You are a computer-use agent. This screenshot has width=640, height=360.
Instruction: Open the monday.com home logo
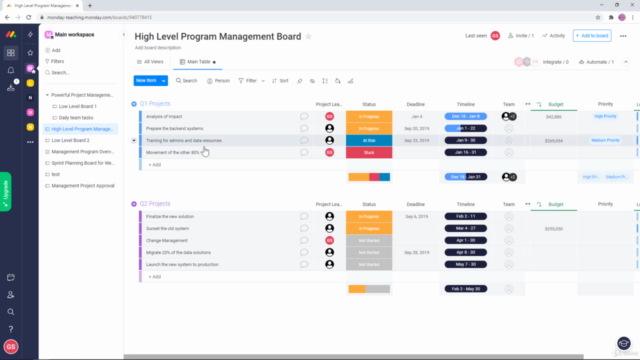[11, 35]
